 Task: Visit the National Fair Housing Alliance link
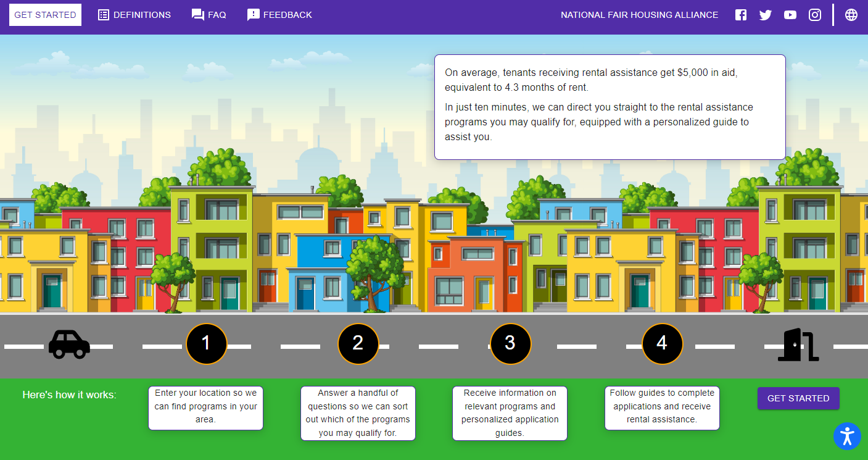tap(639, 15)
